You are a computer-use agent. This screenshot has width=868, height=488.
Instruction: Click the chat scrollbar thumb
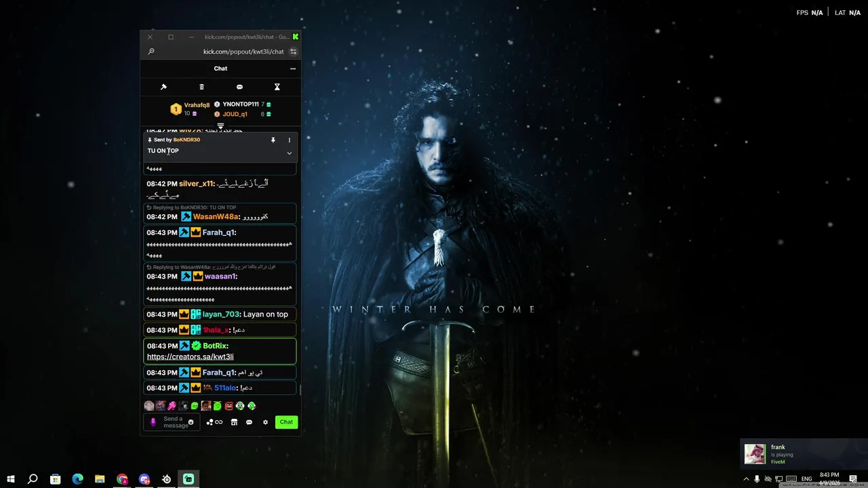tap(299, 390)
